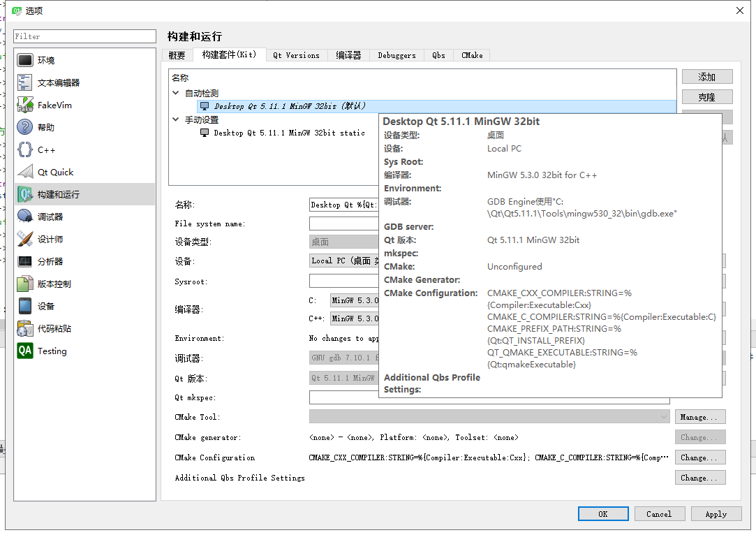Click 'MinGW 5.3.0 32bit for C++' in tooltip
This screenshot has height=535, width=756.
pos(542,175)
